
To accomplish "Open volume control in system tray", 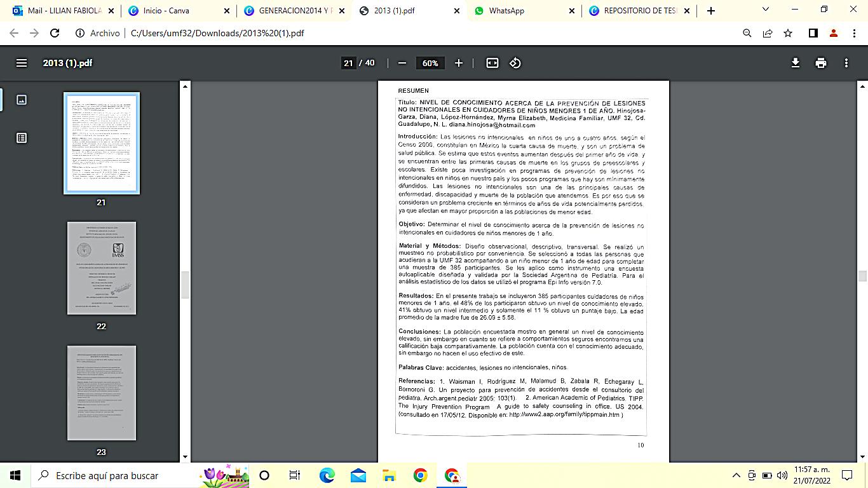I will point(782,475).
